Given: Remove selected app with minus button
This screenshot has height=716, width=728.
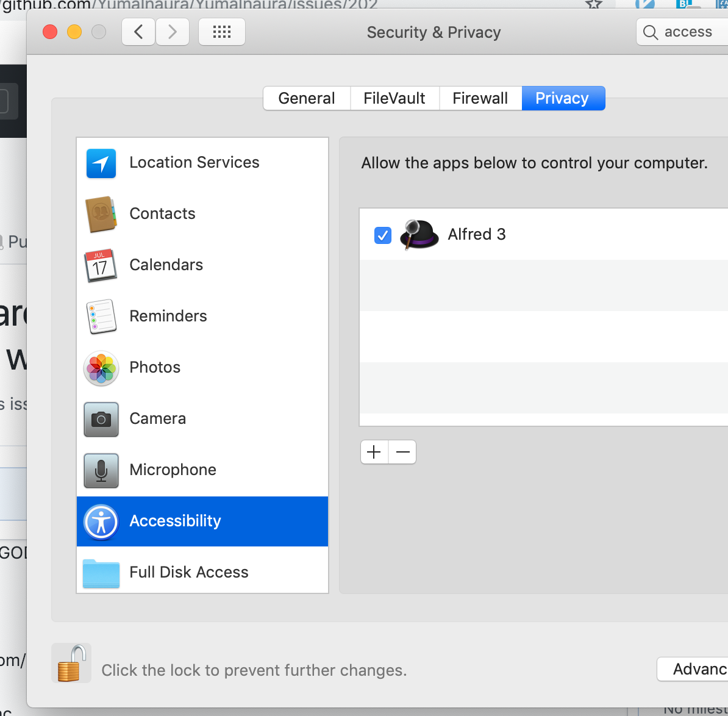Looking at the screenshot, I should (x=402, y=452).
